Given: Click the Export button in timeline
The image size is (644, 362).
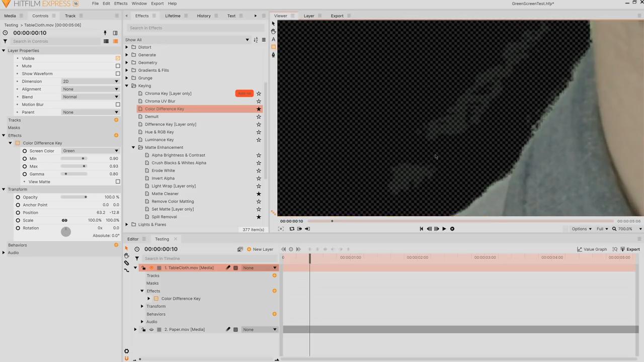Looking at the screenshot, I should point(630,249).
